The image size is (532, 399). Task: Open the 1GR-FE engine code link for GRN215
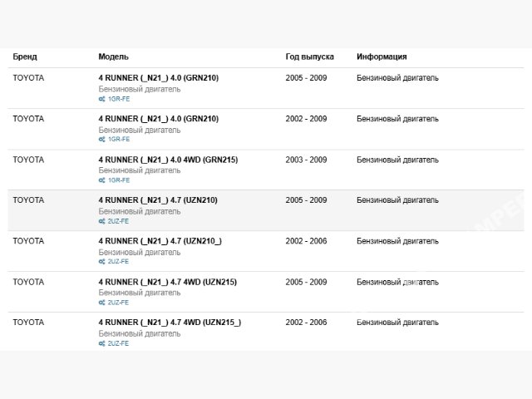click(x=119, y=180)
